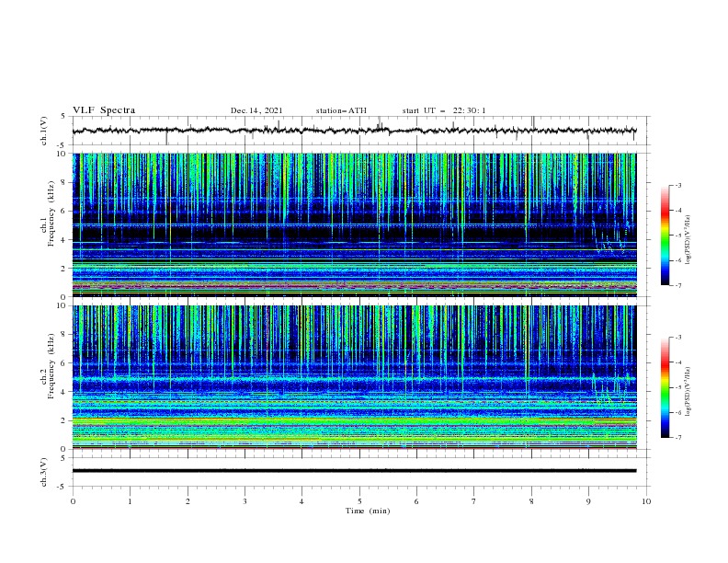Click the "ch.1(V)" waveform axis label
Image resolution: width=728 pixels, height=563 pixels.
pyautogui.click(x=44, y=131)
